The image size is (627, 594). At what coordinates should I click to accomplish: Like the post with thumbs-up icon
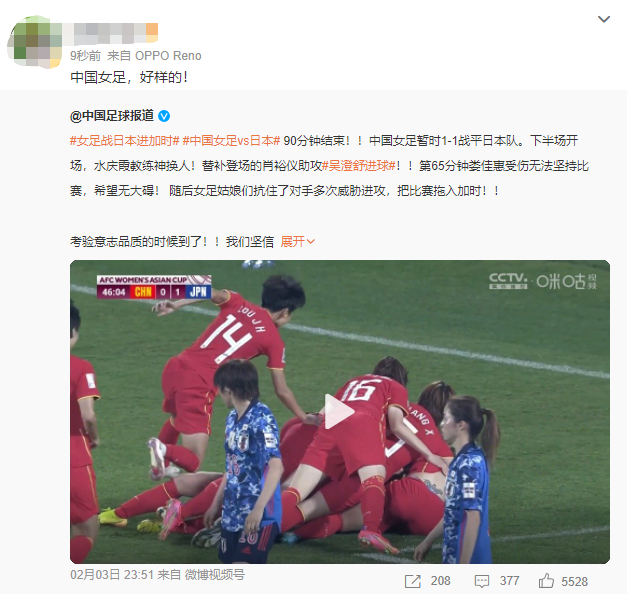pos(546,581)
